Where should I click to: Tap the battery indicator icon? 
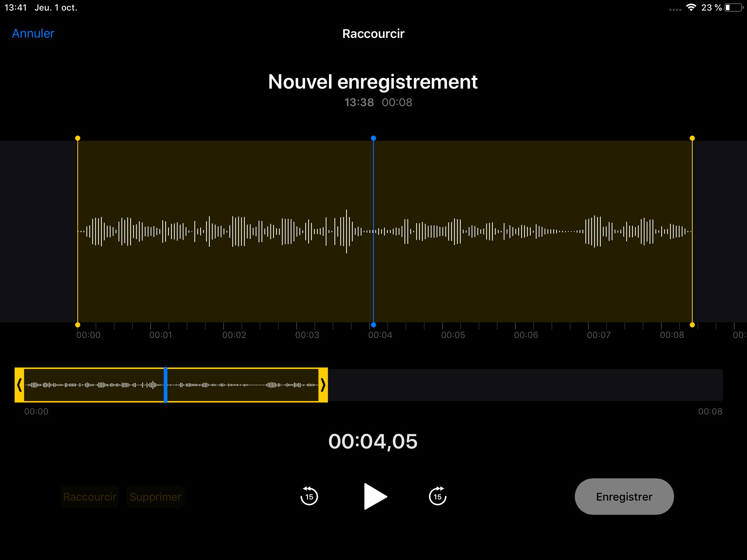[x=734, y=8]
